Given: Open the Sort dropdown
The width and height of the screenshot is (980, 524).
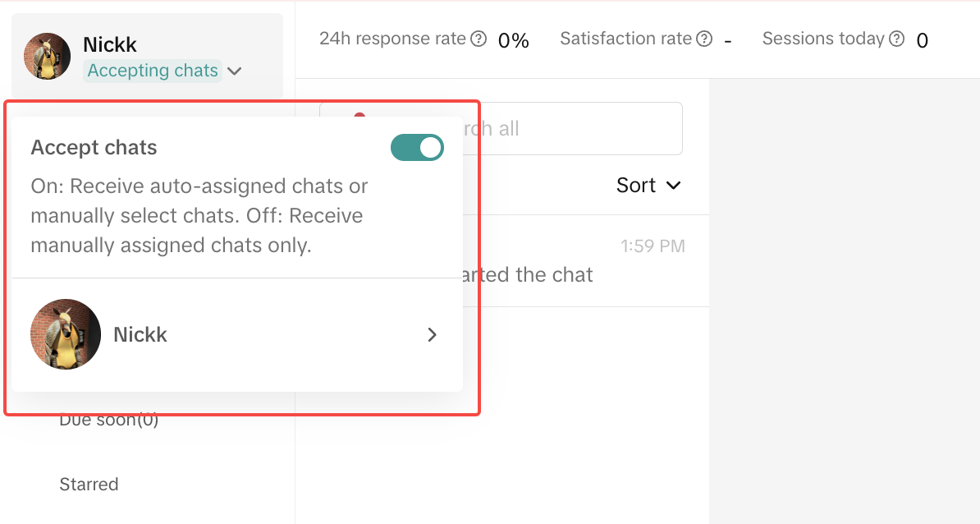Looking at the screenshot, I should click(648, 186).
